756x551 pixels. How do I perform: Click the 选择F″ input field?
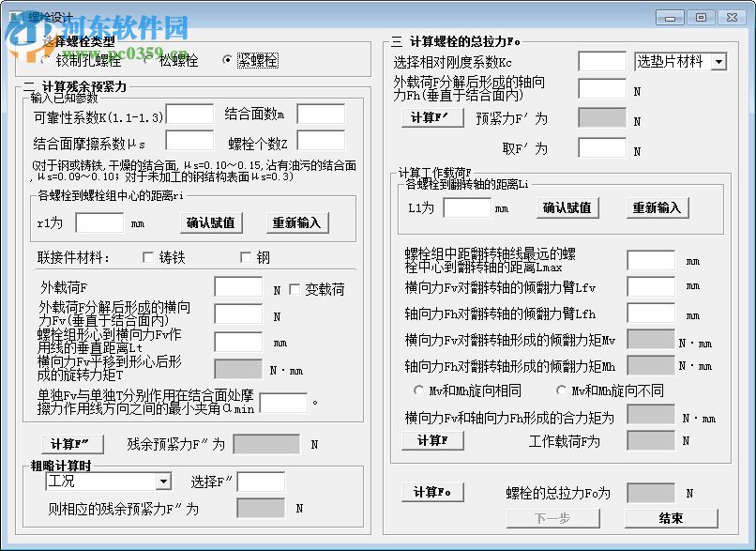coord(263,481)
